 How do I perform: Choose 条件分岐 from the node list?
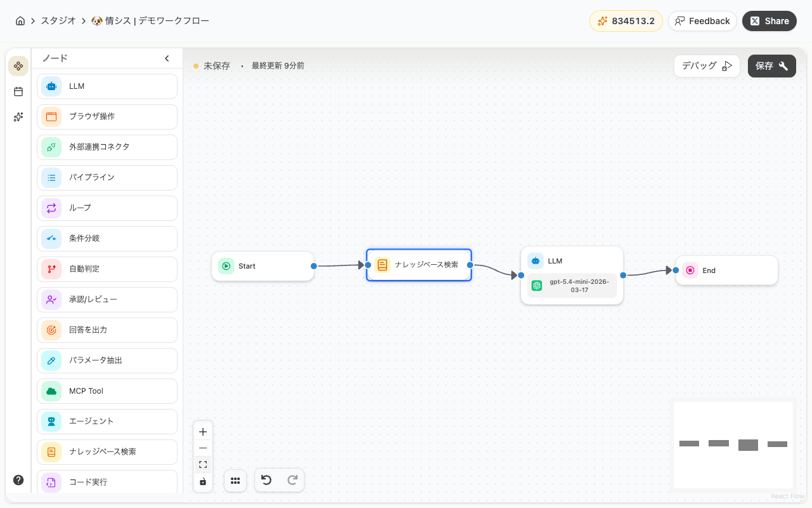[x=107, y=239]
